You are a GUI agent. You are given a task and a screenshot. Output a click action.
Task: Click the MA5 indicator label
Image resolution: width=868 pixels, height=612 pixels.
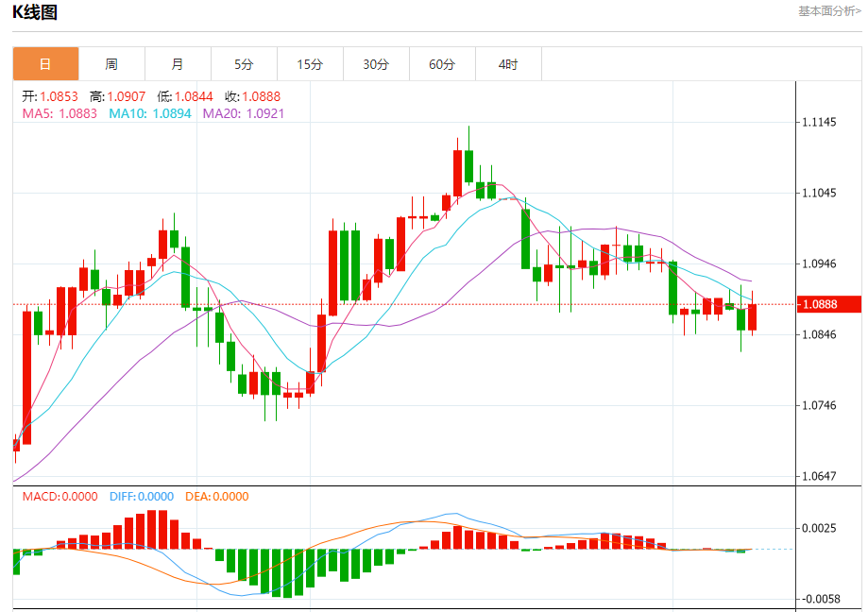[x=60, y=113]
